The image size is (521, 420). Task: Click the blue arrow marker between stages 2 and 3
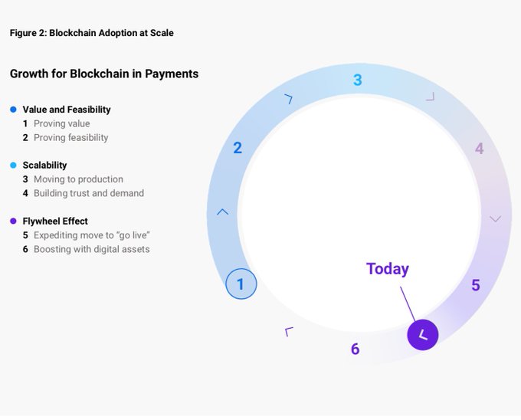point(288,99)
